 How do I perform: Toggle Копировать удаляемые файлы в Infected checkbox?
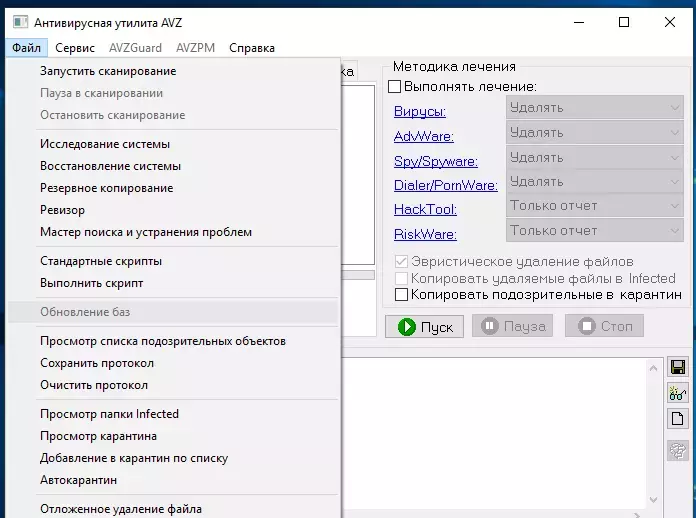click(401, 278)
